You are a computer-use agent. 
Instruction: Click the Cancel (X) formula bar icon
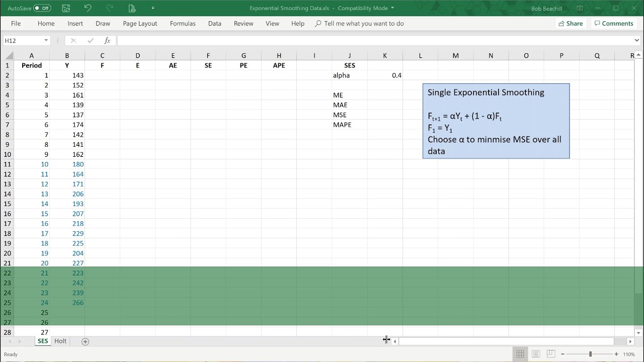point(73,40)
